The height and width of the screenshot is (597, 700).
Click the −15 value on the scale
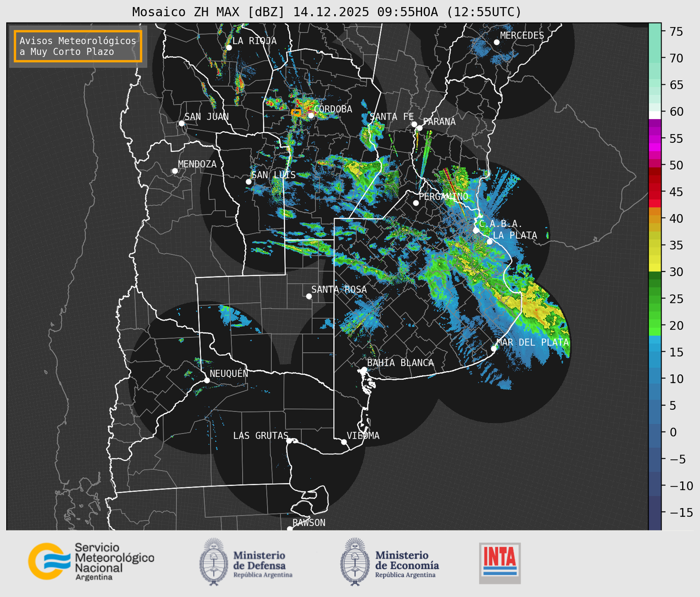pos(681,512)
